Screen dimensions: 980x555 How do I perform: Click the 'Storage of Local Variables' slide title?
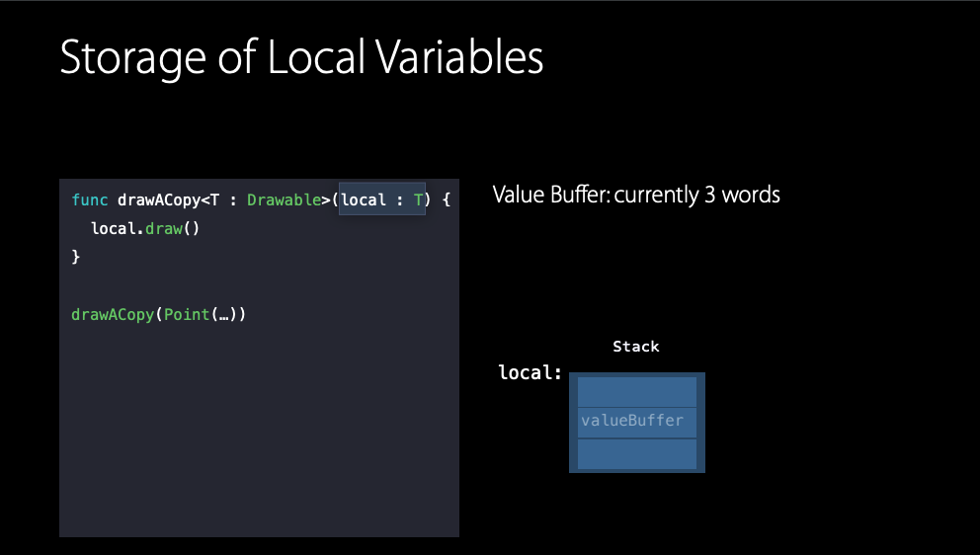pos(301,57)
